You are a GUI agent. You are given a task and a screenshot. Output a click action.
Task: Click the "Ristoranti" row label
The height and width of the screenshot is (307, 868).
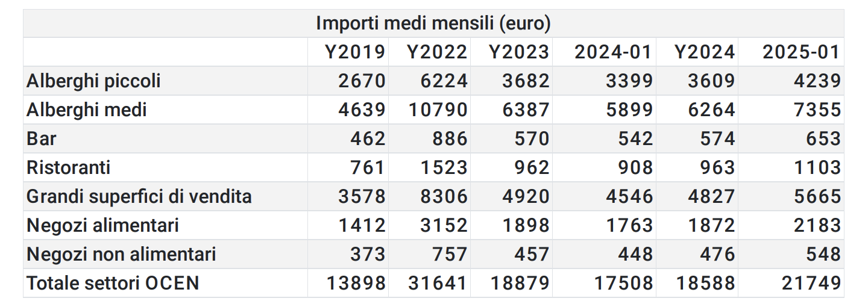pos(68,167)
